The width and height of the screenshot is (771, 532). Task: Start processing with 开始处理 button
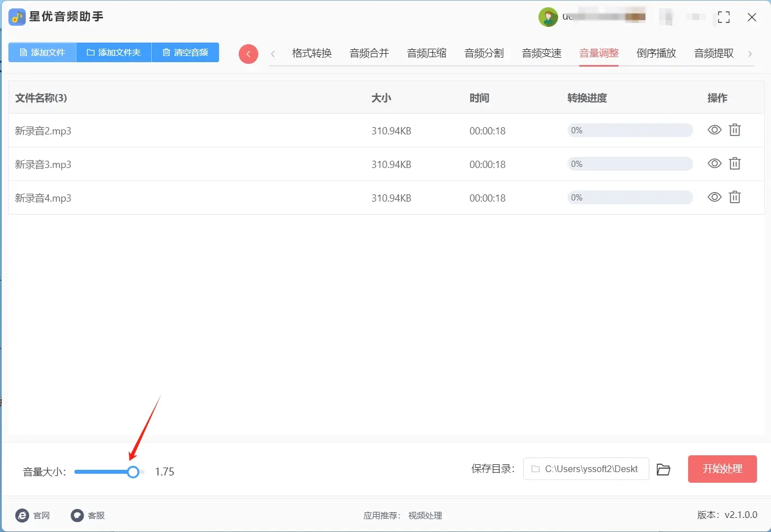[x=722, y=469]
